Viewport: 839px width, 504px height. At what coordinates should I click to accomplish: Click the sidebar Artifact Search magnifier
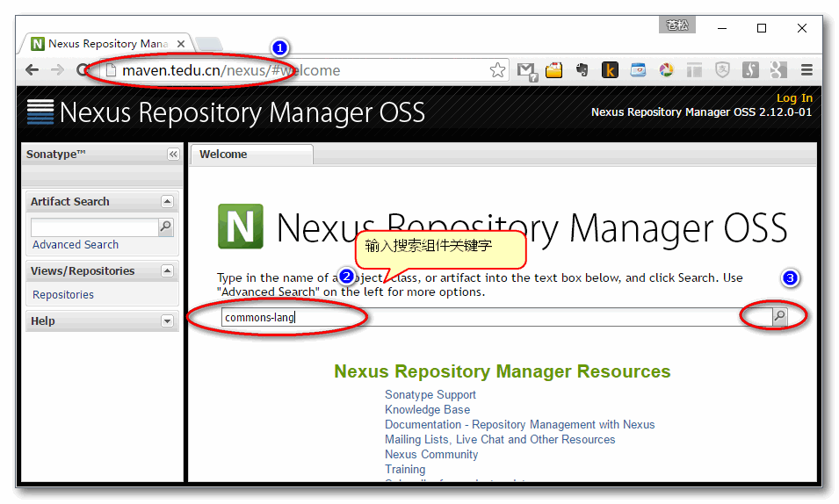pos(166,227)
